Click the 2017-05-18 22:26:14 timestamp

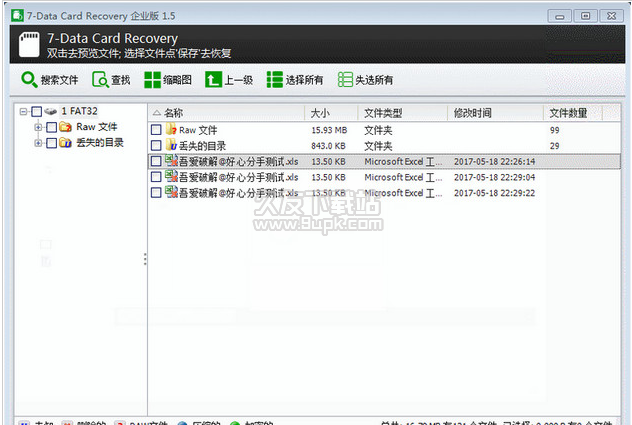point(495,162)
